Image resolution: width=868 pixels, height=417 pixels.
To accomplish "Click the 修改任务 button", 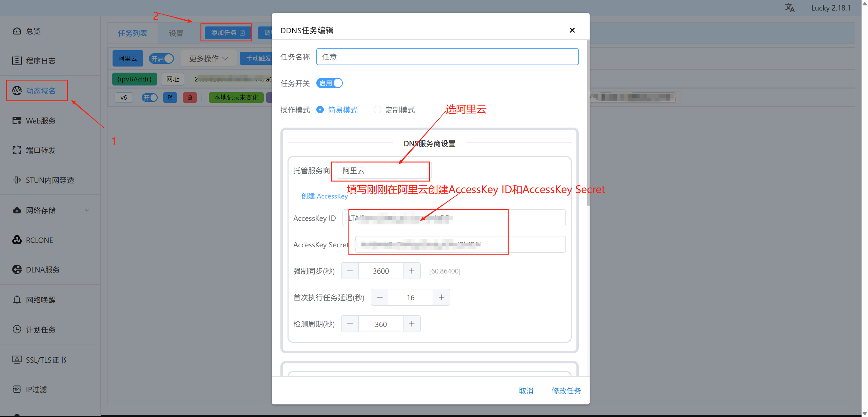I will click(566, 391).
